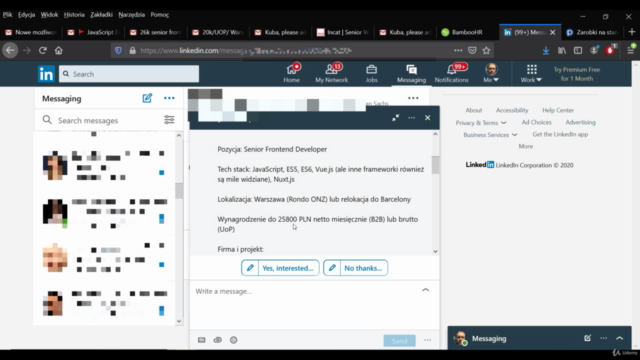Switch to the BambooHR tab
The image size is (640, 360).
467,32
